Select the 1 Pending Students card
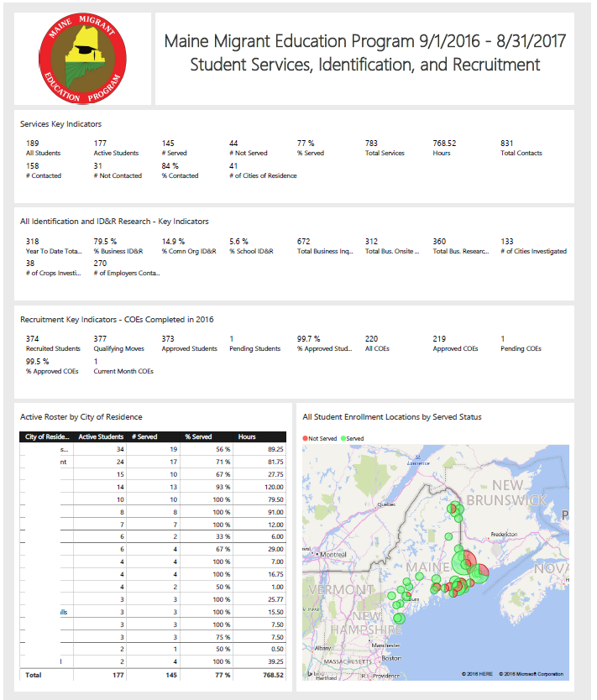 click(255, 343)
